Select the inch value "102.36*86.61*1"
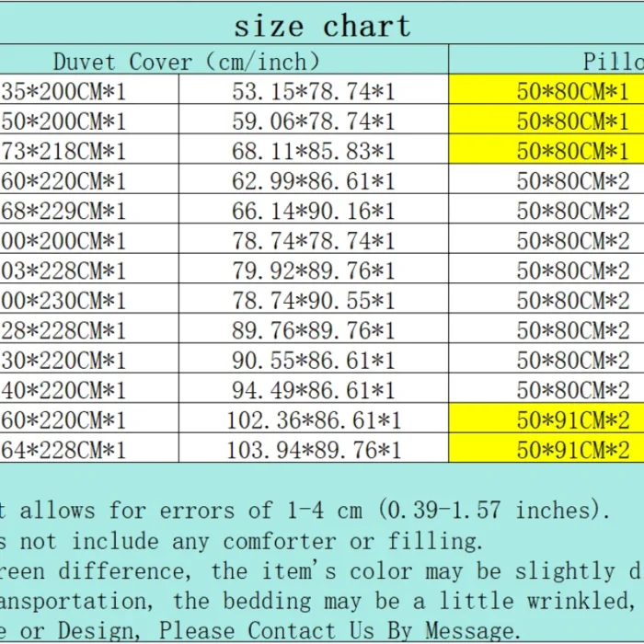The height and width of the screenshot is (644, 644). click(x=314, y=420)
